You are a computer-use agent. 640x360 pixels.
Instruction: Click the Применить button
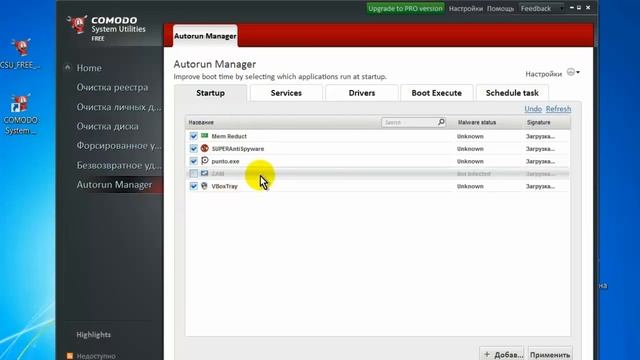click(550, 354)
